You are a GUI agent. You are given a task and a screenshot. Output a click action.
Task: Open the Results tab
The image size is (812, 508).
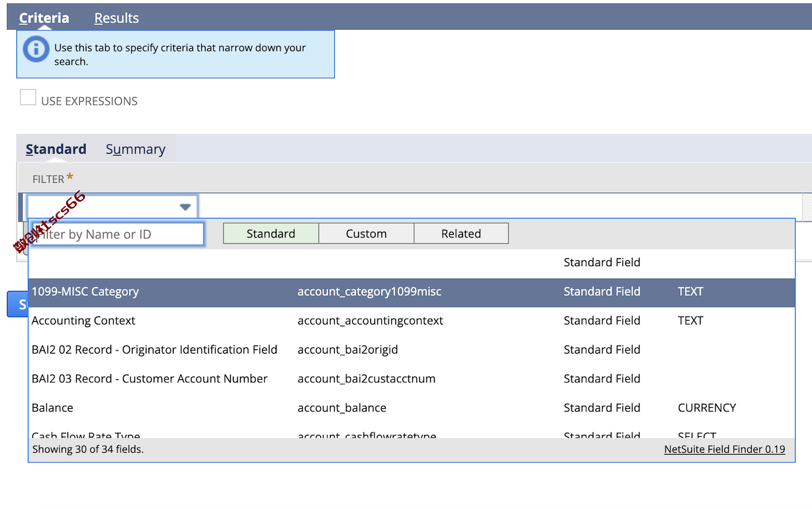pos(117,18)
